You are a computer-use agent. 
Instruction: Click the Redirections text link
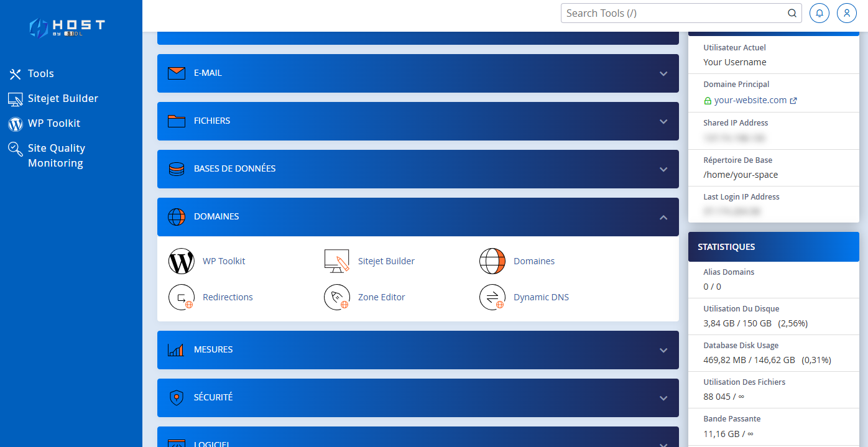pos(228,297)
